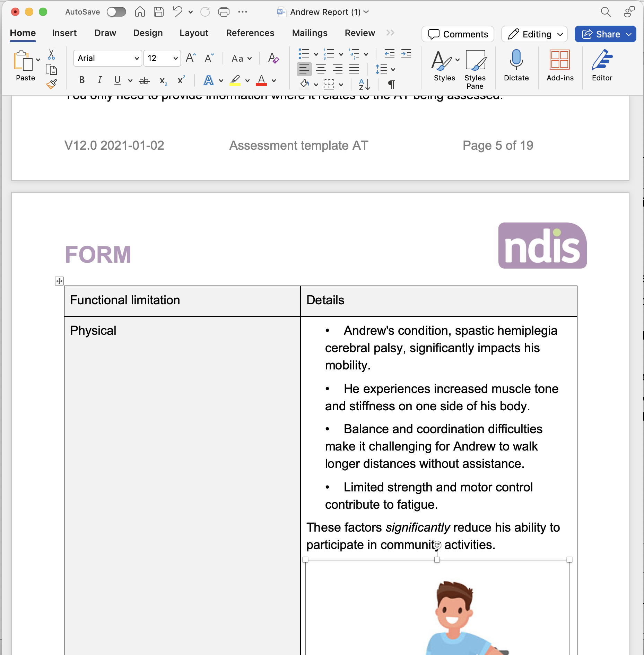Open Add-ins
Image resolution: width=644 pixels, height=655 pixels.
tap(560, 65)
